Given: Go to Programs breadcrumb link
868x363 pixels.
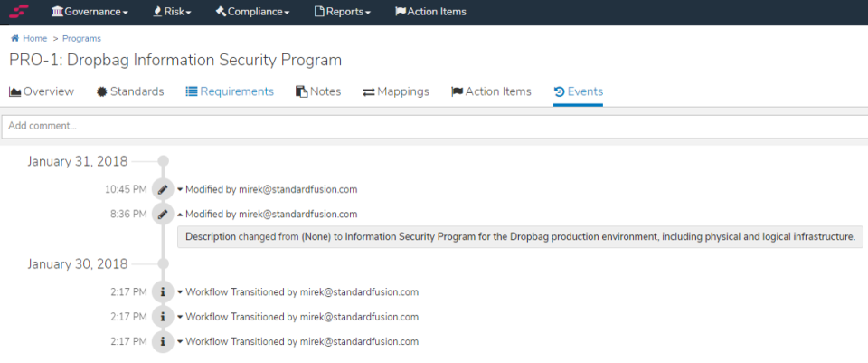Looking at the screenshot, I should 81,38.
